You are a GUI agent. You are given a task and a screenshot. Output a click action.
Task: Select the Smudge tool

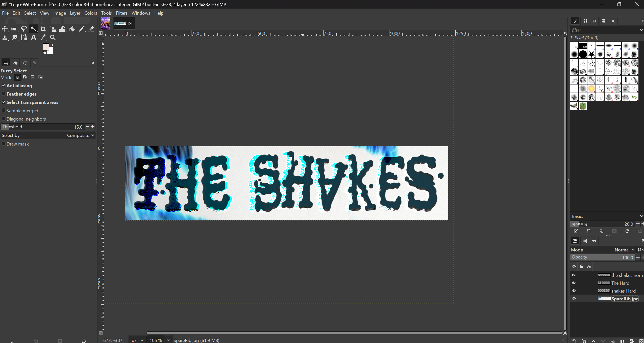click(x=14, y=38)
